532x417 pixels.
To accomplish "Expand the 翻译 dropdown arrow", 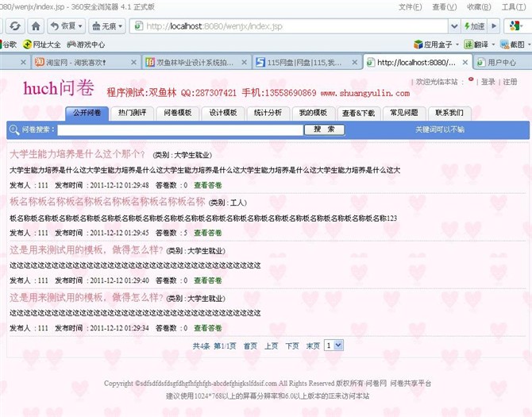I will click(x=493, y=44).
